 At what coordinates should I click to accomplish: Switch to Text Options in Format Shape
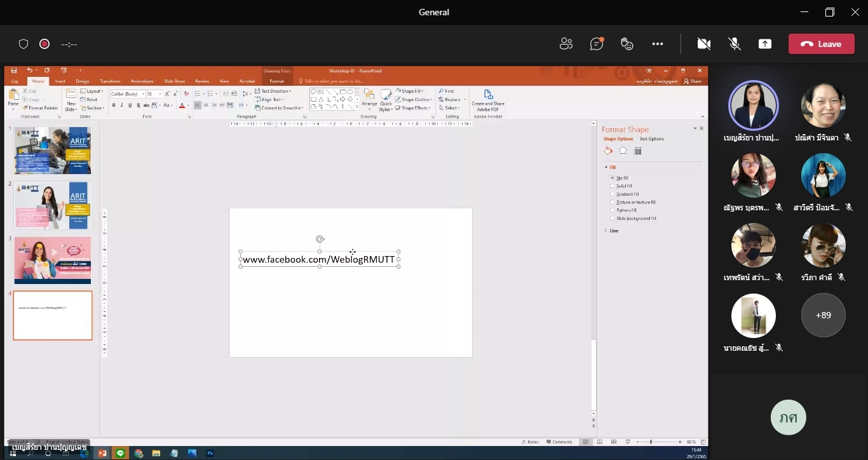[651, 139]
